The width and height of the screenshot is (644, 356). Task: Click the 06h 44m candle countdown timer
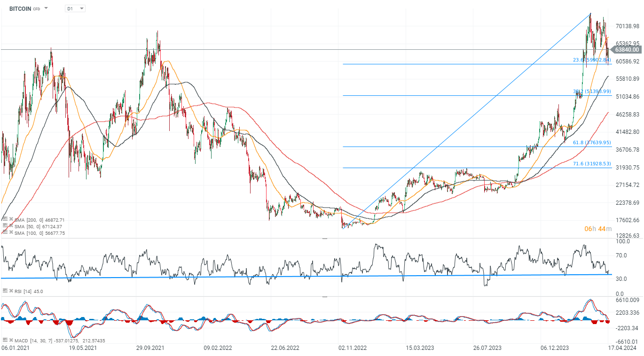click(x=598, y=229)
